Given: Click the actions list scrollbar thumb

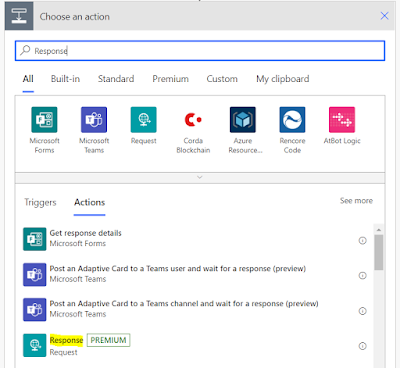Looking at the screenshot, I should (x=378, y=252).
